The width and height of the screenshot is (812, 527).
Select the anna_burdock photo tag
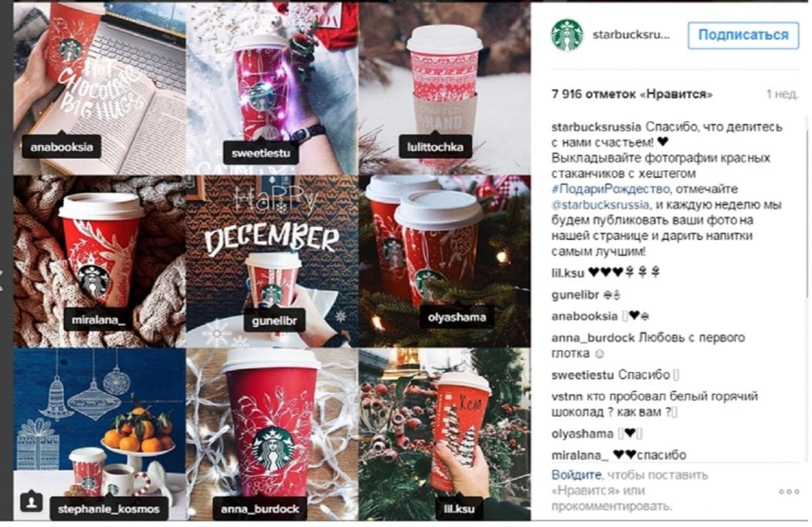pos(260,508)
